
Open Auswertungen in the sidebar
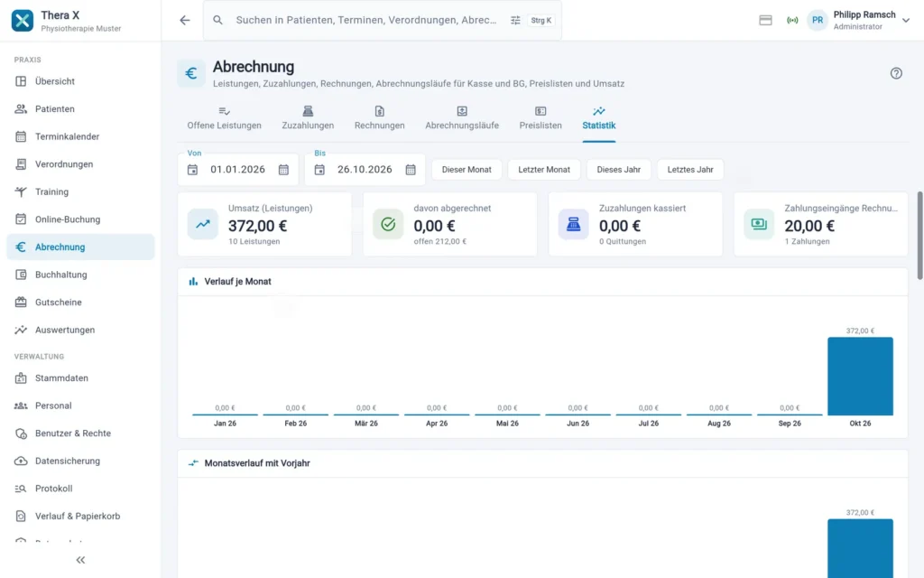tap(80, 330)
